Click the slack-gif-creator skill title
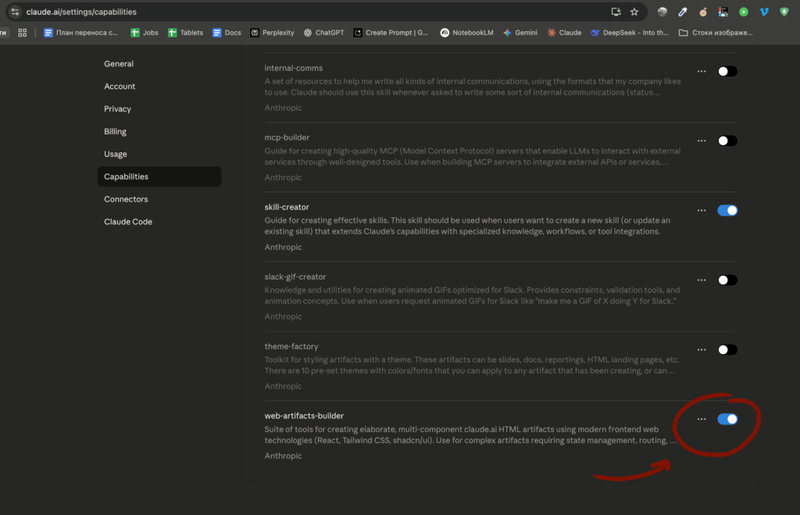This screenshot has width=800, height=515. pyautogui.click(x=295, y=277)
